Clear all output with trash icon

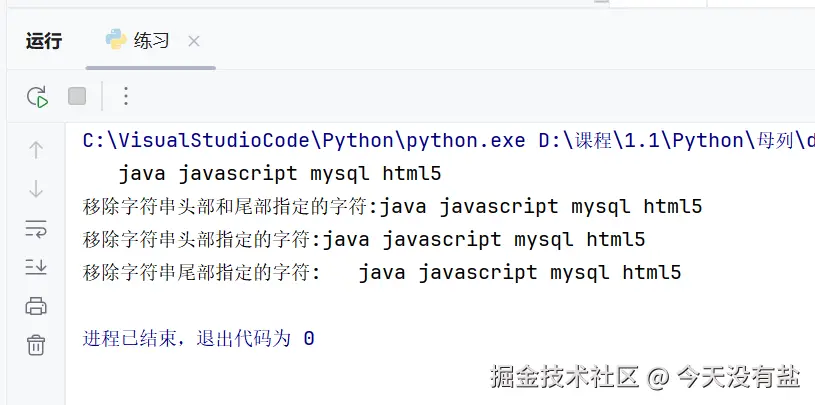[36, 345]
